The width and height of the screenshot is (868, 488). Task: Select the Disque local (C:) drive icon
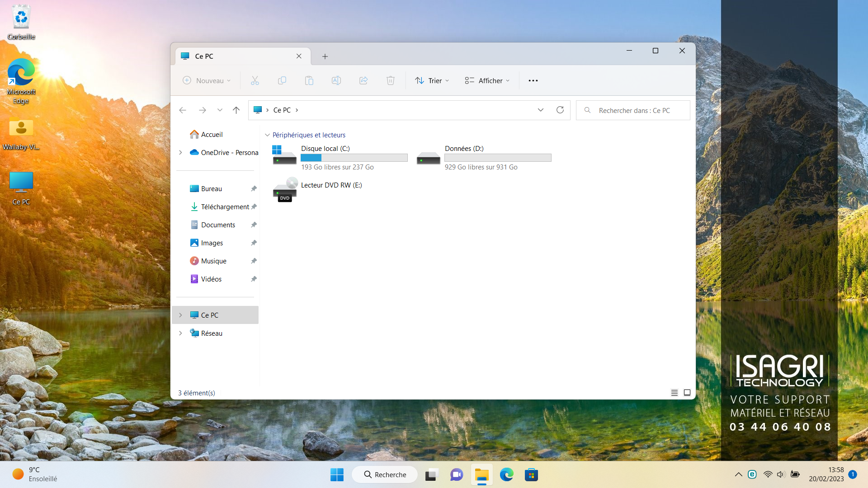pyautogui.click(x=284, y=155)
